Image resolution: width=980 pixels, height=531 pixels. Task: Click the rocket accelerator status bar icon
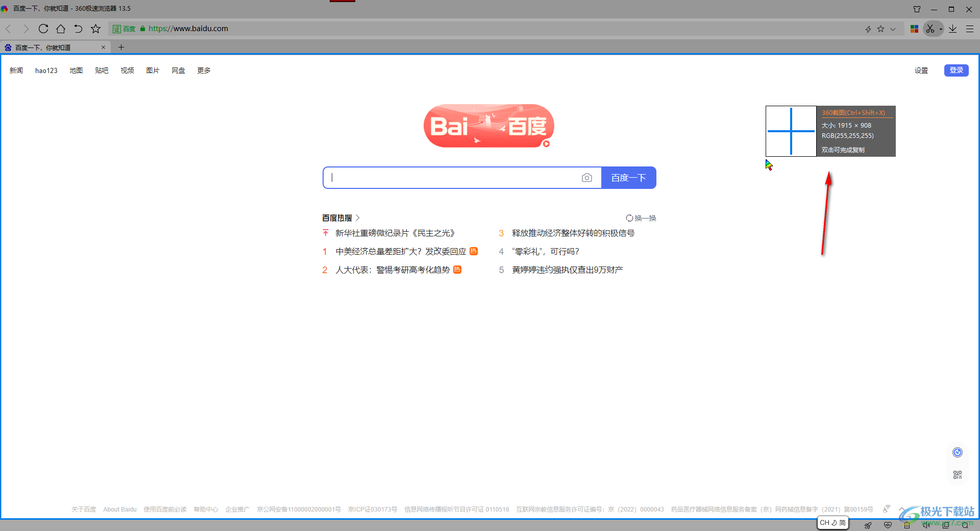click(x=868, y=525)
